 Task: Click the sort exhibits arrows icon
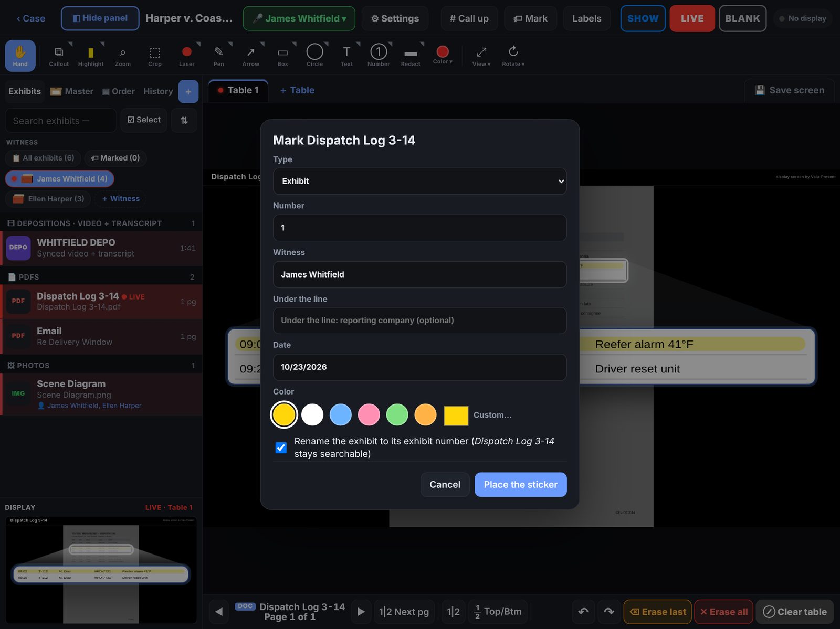(184, 120)
